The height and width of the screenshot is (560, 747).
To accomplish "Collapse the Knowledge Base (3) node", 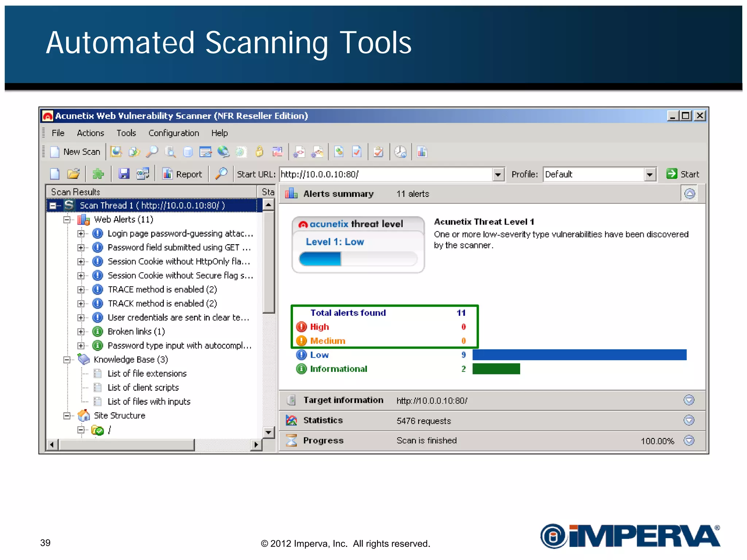I will pyautogui.click(x=67, y=360).
